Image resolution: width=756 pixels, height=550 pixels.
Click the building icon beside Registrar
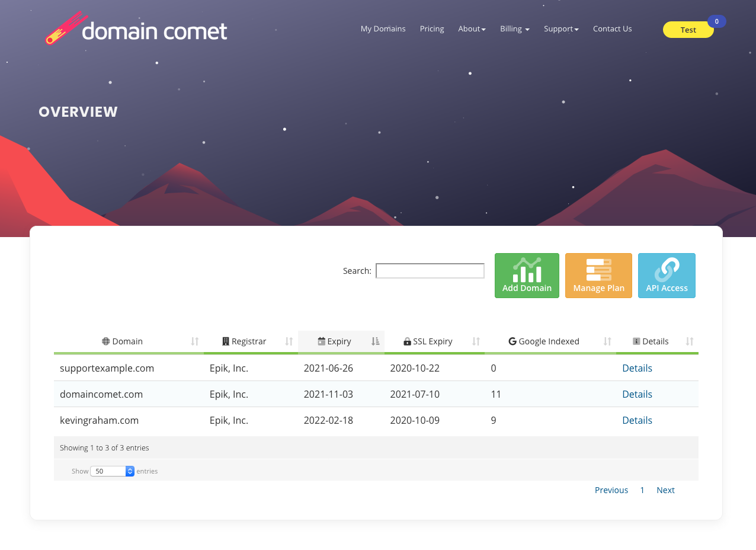(225, 341)
